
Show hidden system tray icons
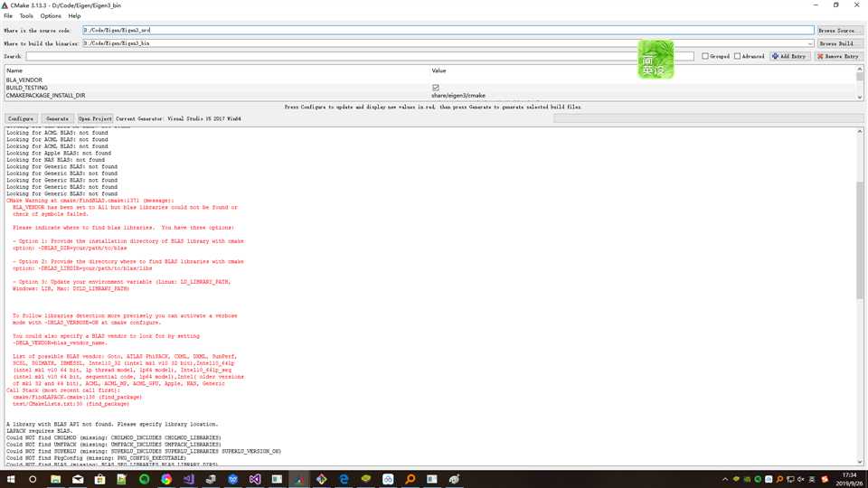(x=724, y=479)
